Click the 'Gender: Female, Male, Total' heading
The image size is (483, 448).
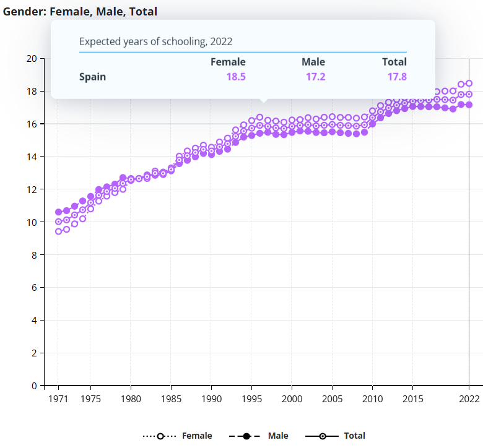click(80, 11)
